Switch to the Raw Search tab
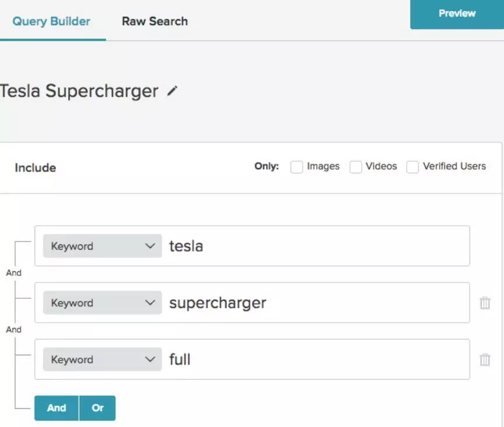The height and width of the screenshot is (427, 504). coord(155,22)
